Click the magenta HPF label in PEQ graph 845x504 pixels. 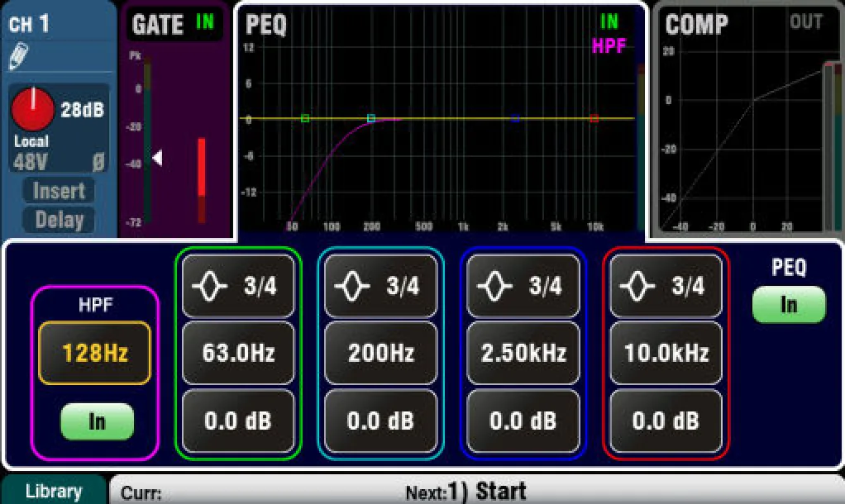(x=609, y=46)
